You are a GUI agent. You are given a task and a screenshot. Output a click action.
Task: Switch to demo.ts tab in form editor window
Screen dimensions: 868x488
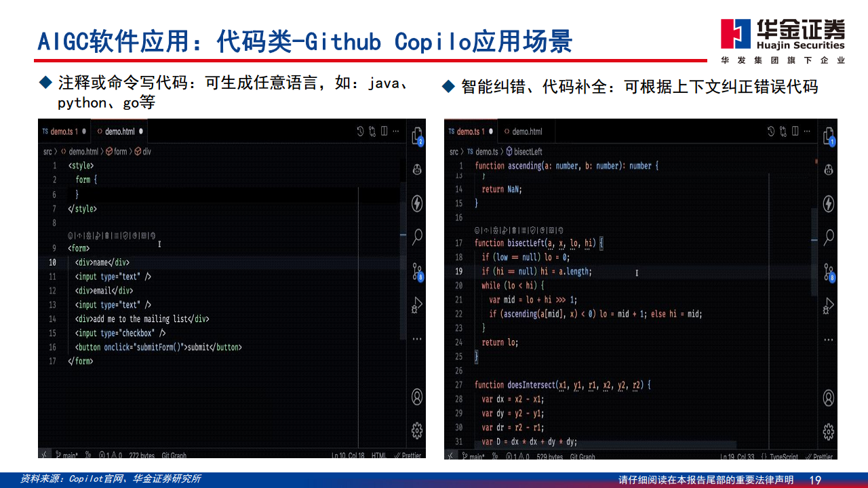[x=64, y=131]
